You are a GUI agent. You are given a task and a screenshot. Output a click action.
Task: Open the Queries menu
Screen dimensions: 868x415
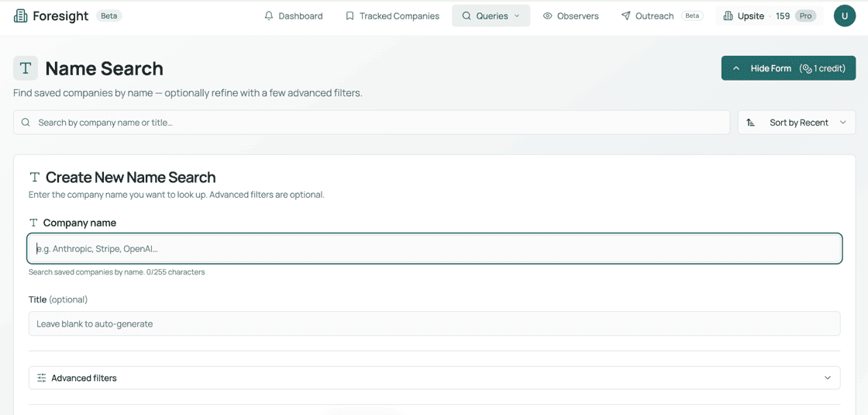491,16
